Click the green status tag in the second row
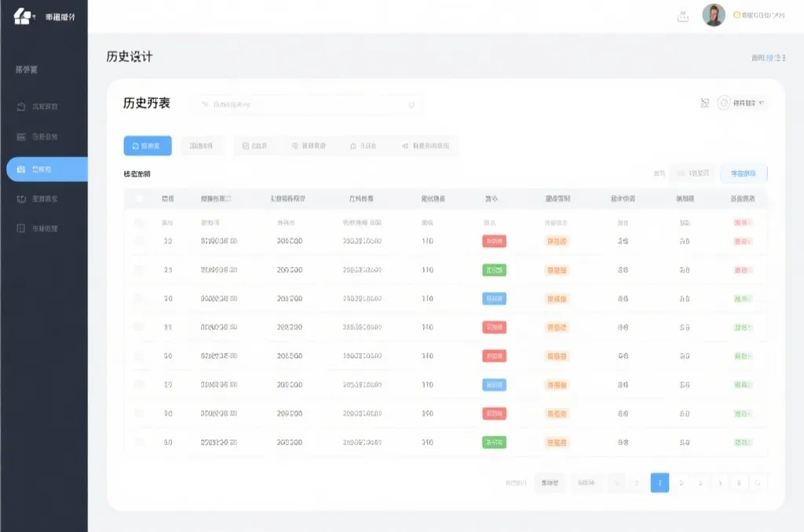Image resolution: width=804 pixels, height=532 pixels. (x=494, y=270)
